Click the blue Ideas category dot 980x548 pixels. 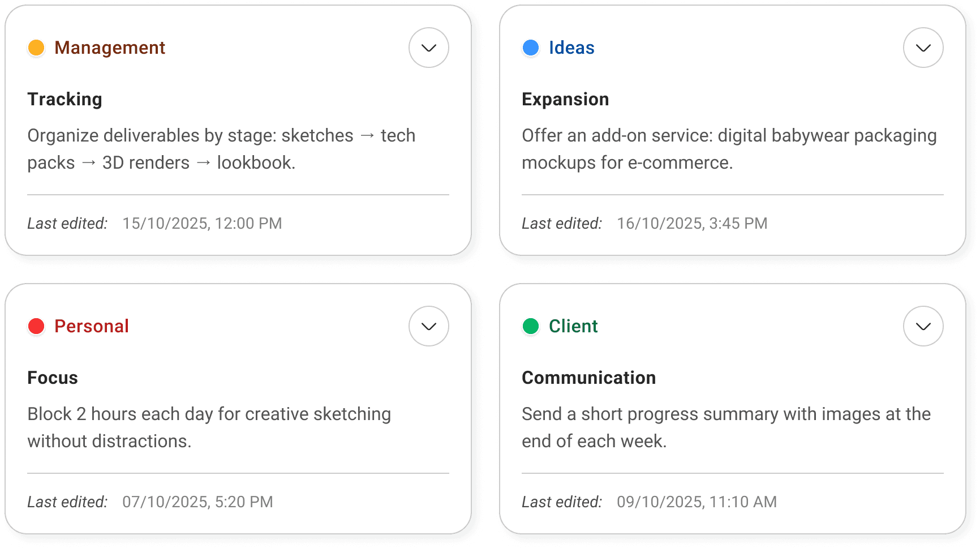pos(531,48)
